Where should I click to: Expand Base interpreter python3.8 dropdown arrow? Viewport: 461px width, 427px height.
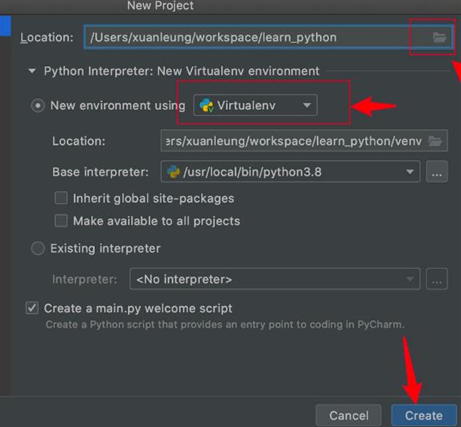[410, 172]
